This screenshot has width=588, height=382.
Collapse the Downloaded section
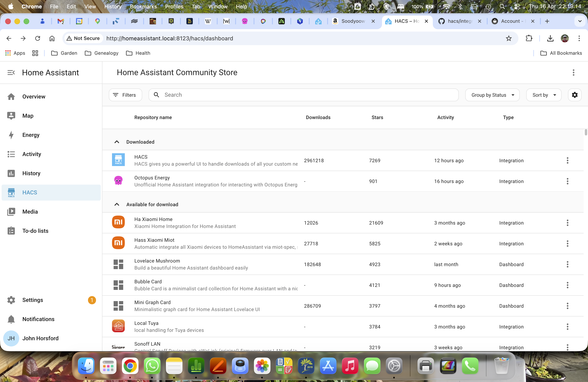117,142
